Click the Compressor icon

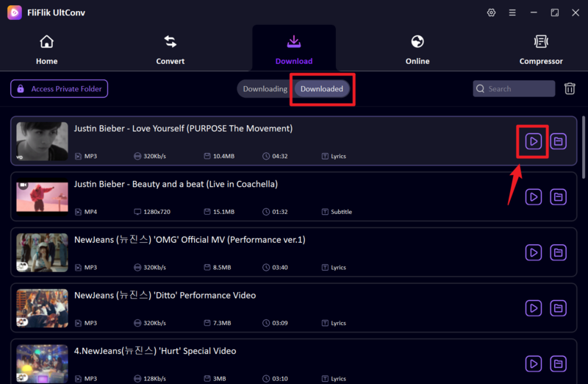pos(541,42)
